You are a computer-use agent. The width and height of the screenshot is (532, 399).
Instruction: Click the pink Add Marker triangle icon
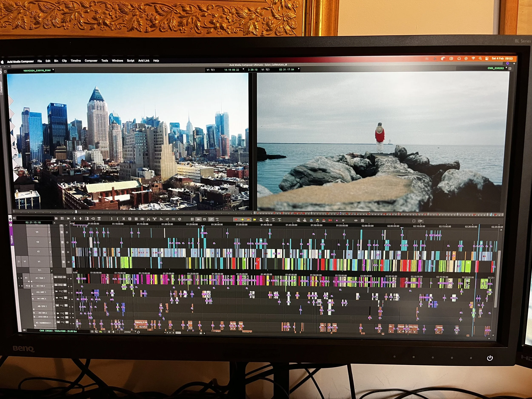(337, 220)
